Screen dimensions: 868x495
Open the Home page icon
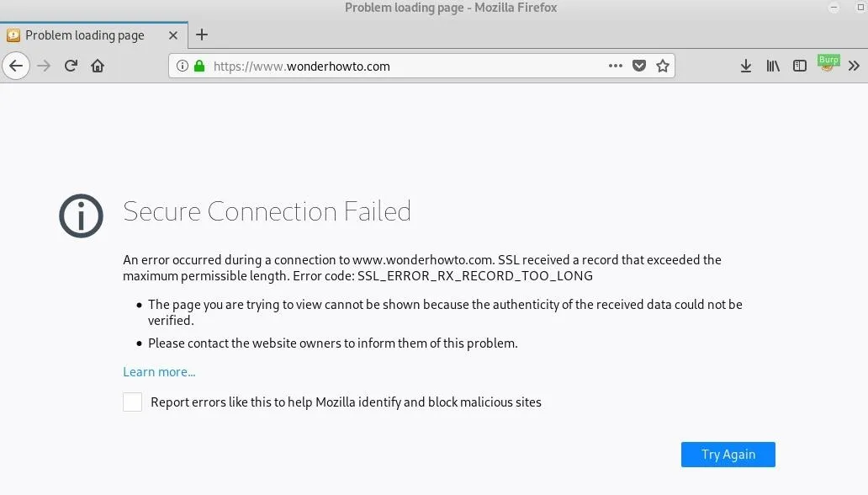(x=98, y=66)
